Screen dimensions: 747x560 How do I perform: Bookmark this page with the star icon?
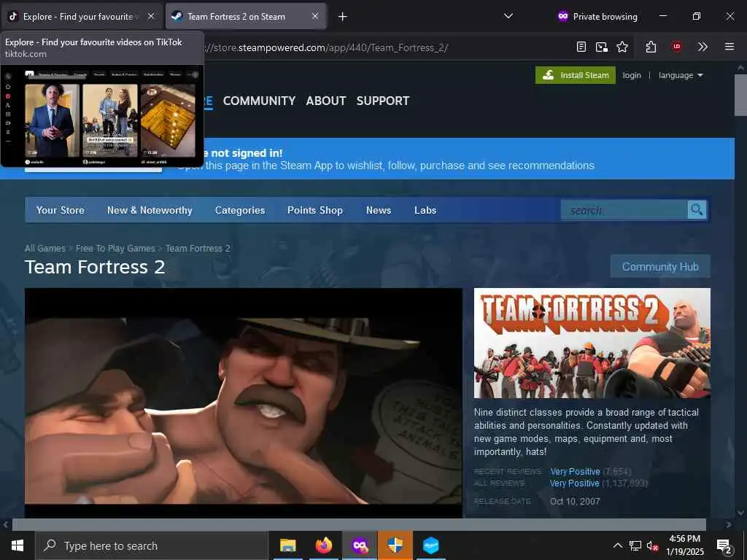(x=622, y=47)
